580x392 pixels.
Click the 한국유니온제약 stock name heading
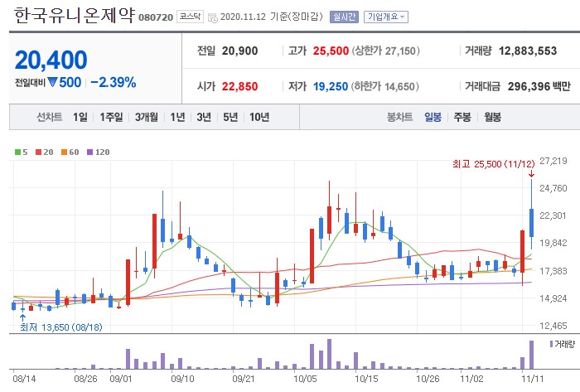75,16
